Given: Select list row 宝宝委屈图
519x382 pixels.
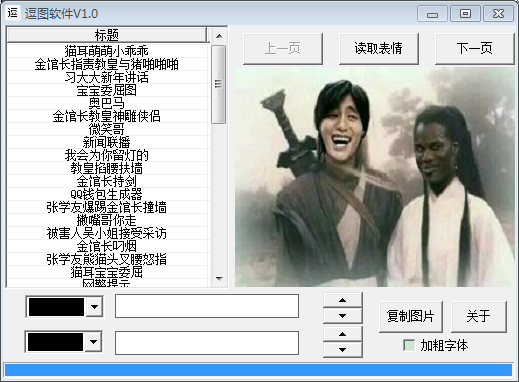Looking at the screenshot, I should 107,90.
